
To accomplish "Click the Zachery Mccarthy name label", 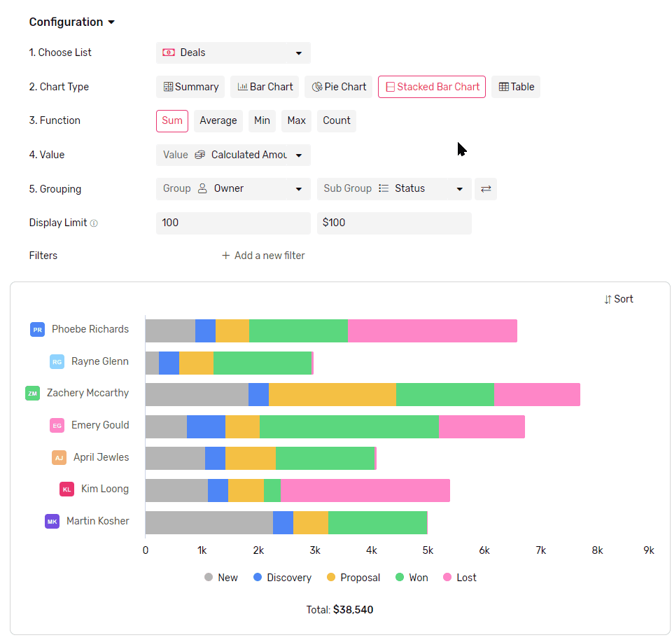I will pyautogui.click(x=88, y=393).
